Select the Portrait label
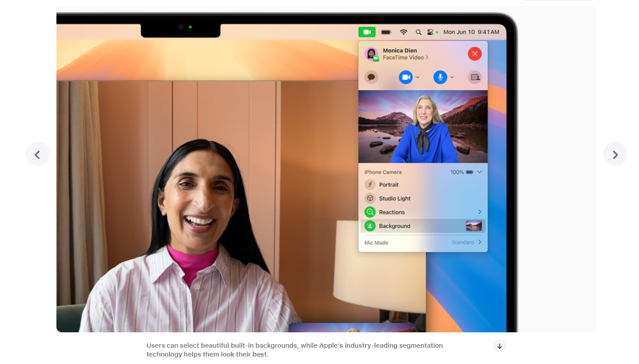The height and width of the screenshot is (364, 639). [389, 185]
